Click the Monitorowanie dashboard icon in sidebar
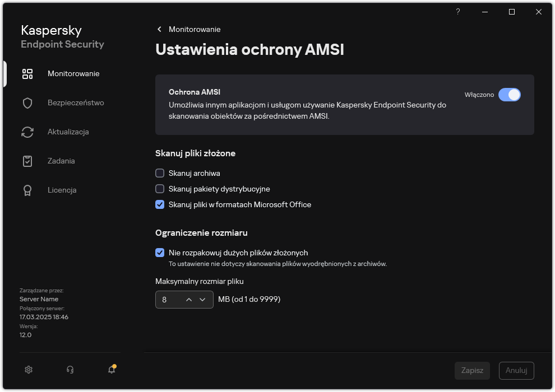555x392 pixels. (27, 74)
